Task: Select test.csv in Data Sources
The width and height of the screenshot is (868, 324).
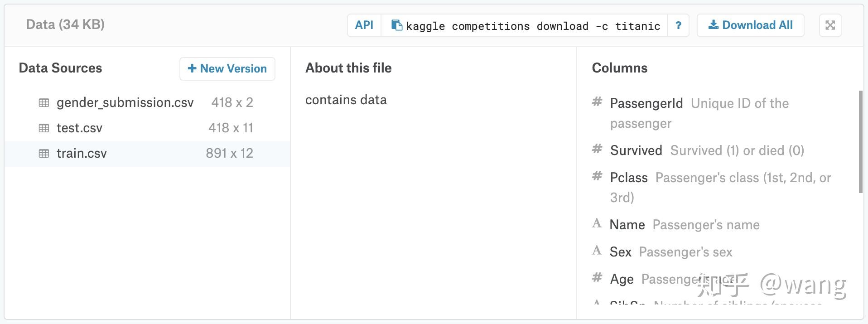Action: pyautogui.click(x=80, y=128)
